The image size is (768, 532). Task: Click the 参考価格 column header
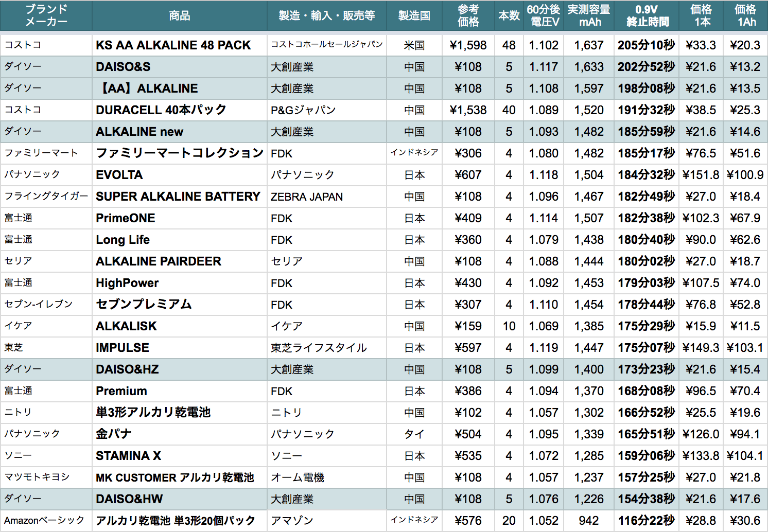pos(468,15)
